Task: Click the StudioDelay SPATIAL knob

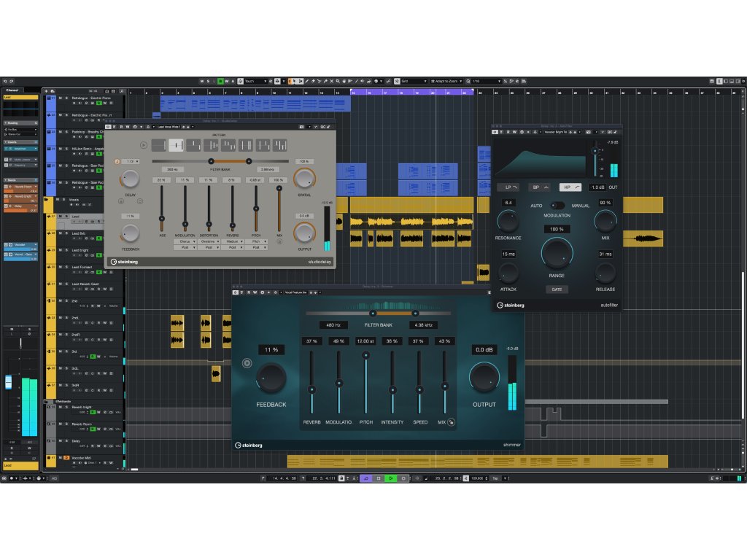Action: pyautogui.click(x=304, y=178)
